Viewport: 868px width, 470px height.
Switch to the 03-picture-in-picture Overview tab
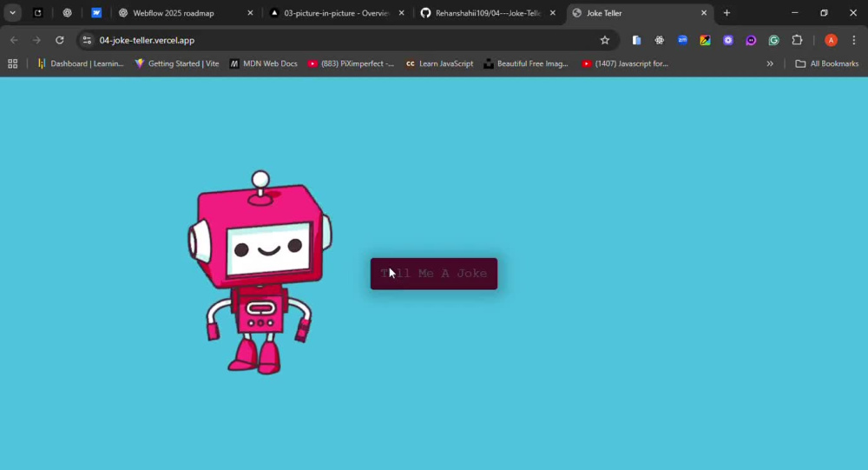(336, 13)
